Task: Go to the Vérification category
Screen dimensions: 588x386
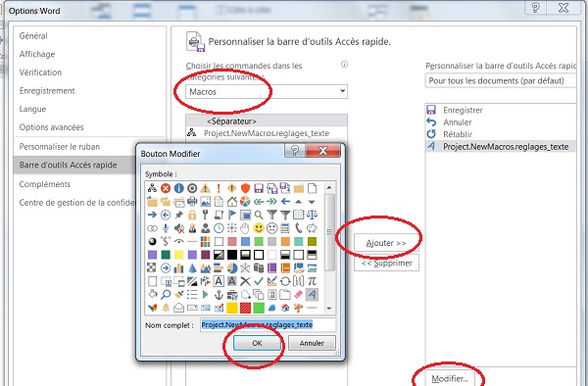Action: [40, 72]
